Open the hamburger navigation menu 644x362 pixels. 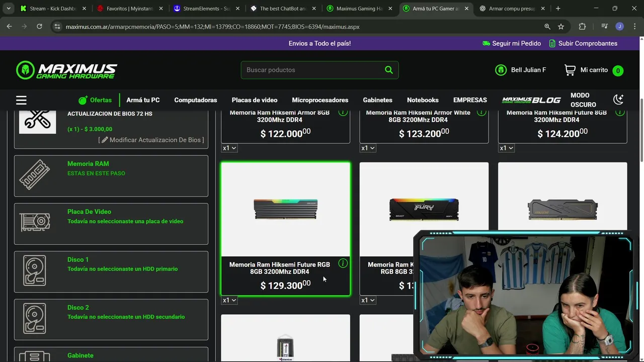[21, 100]
